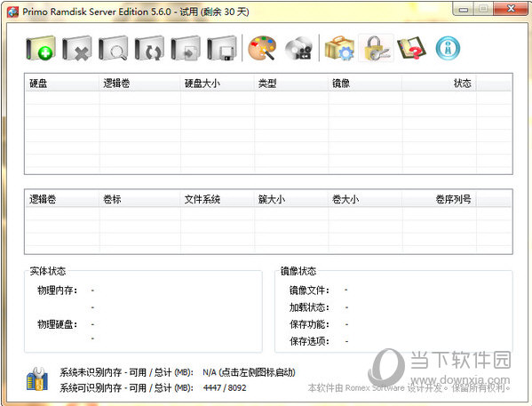Screen dimensions: 532x406
Task: Open the blue info about icon
Action: point(448,49)
